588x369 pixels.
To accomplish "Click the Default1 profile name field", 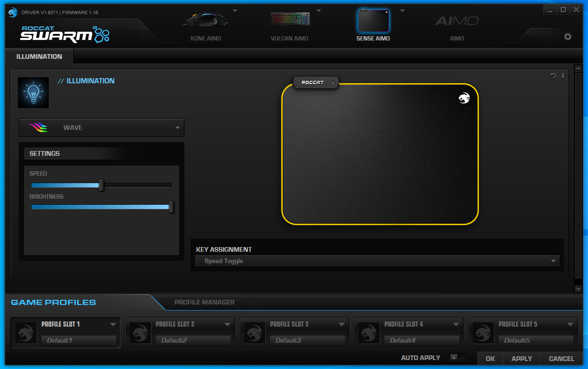I will coord(79,340).
